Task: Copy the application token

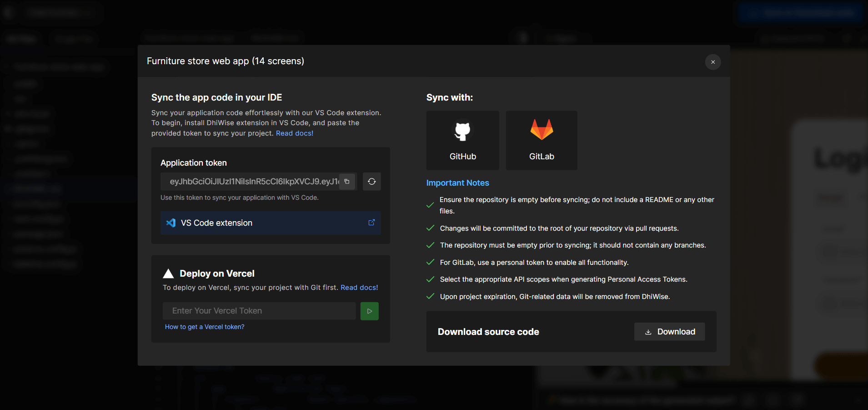Action: pos(347,182)
